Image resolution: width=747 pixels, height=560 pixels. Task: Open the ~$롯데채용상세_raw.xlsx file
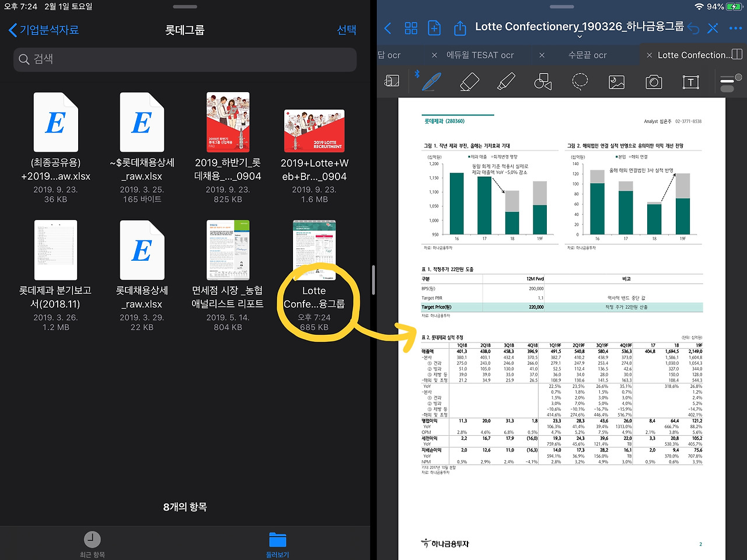142,148
